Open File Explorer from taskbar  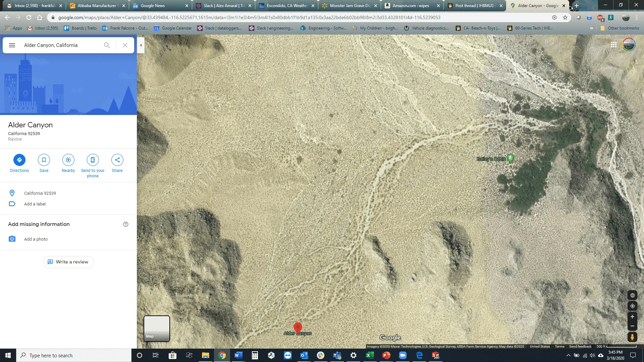[205, 355]
